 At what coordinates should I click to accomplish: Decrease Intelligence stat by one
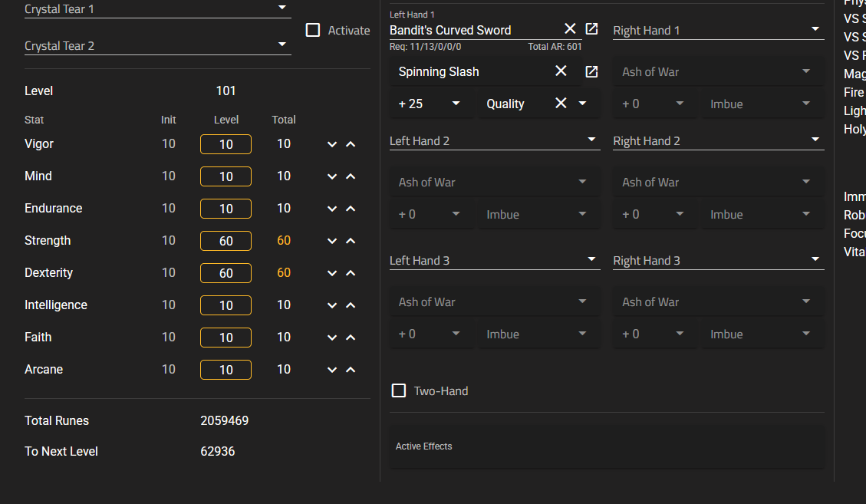click(332, 305)
